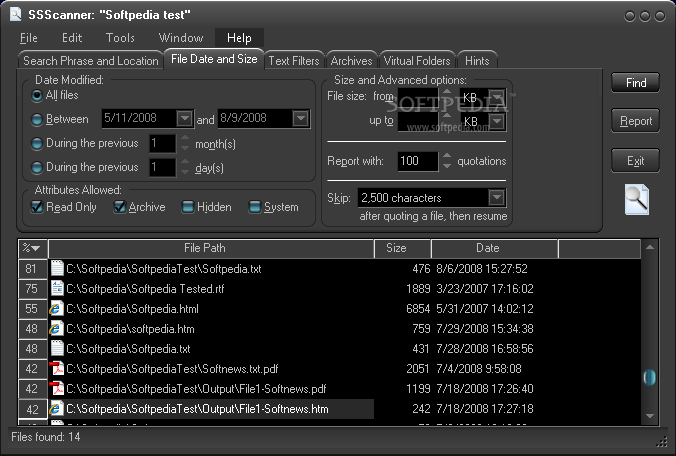Click the results list scroll down arrow
The width and height of the screenshot is (676, 456).
pos(650,416)
